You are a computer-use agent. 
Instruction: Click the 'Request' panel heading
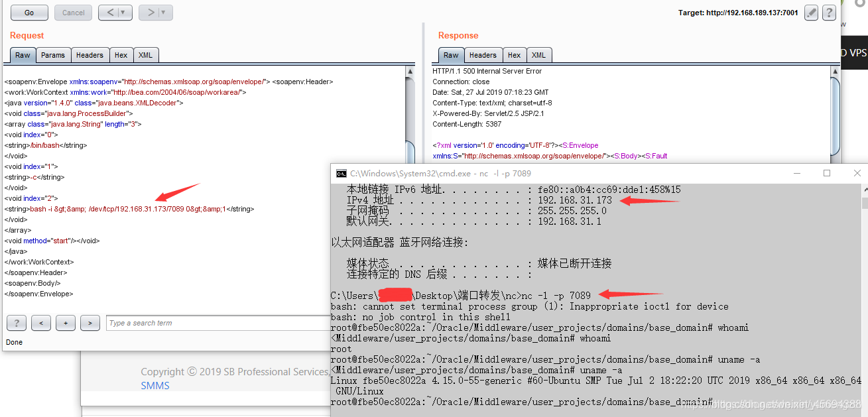click(27, 35)
